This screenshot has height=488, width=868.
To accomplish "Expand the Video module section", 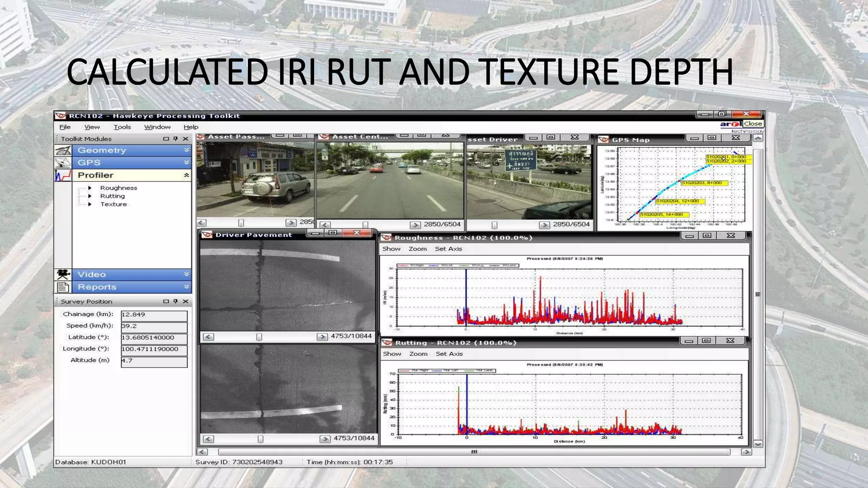I will click(186, 274).
